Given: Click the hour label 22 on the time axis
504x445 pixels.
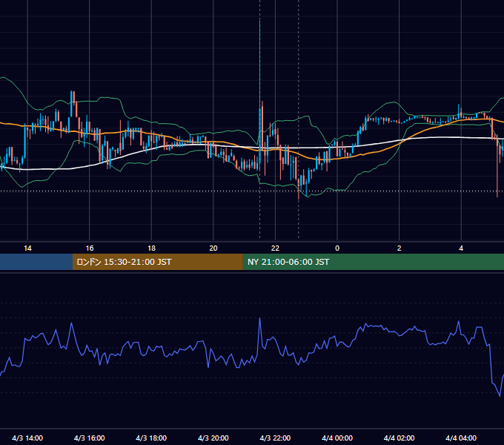Looking at the screenshot, I should (x=275, y=248).
